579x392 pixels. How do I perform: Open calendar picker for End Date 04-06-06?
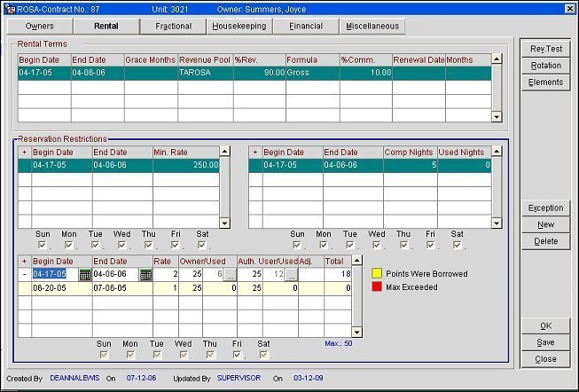pyautogui.click(x=145, y=275)
